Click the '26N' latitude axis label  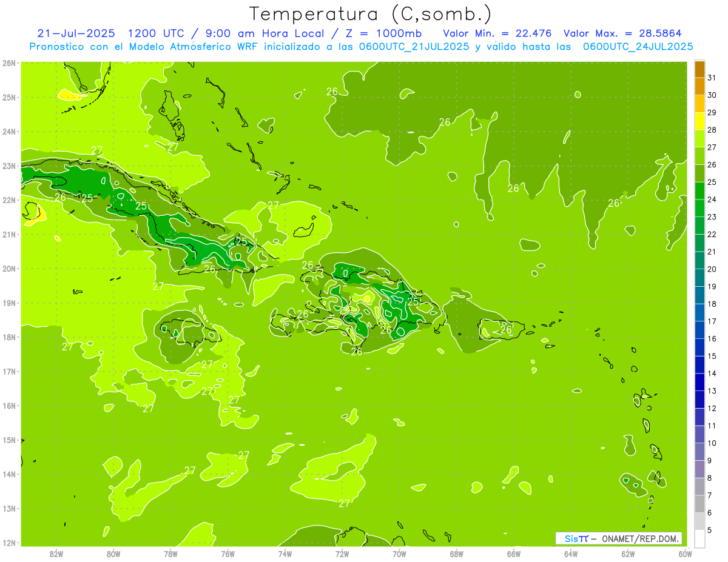tap(9, 63)
